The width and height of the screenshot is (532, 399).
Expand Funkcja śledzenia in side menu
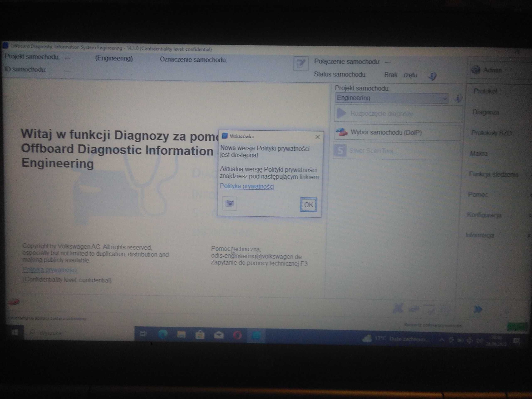494,174
